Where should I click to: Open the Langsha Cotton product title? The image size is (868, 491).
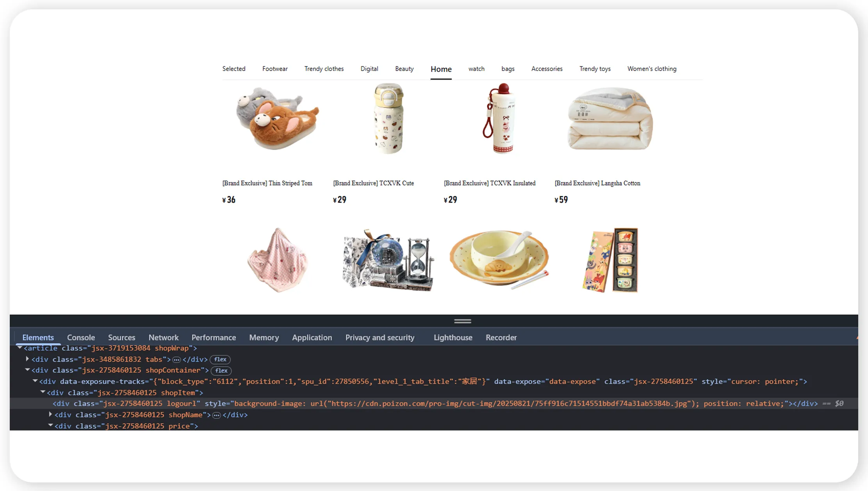(597, 183)
